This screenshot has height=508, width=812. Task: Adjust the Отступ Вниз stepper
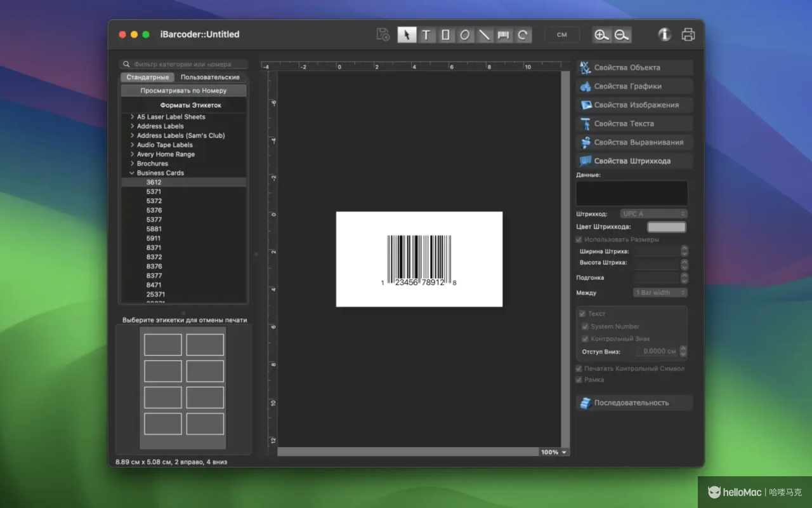point(683,351)
